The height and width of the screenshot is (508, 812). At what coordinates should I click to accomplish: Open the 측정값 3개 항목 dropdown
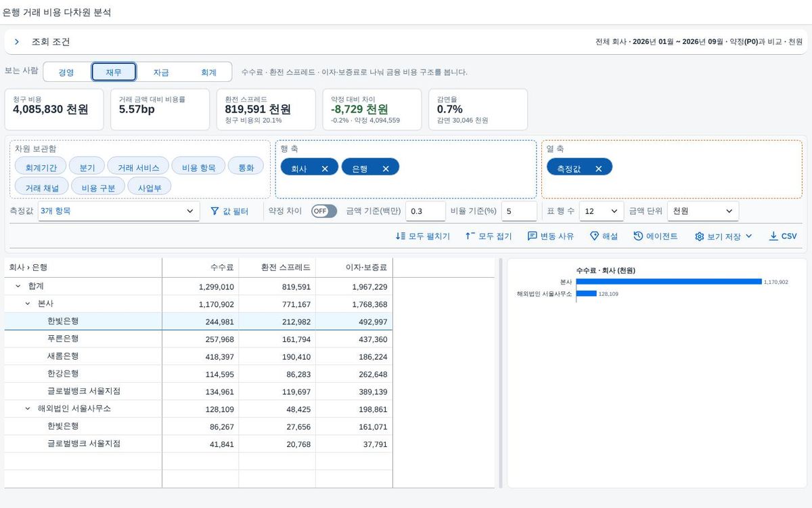(x=118, y=211)
